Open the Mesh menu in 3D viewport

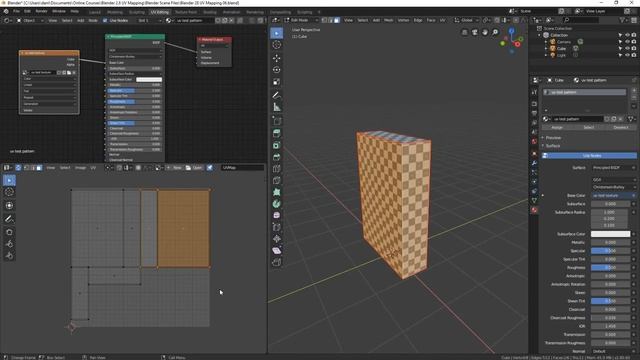point(389,20)
